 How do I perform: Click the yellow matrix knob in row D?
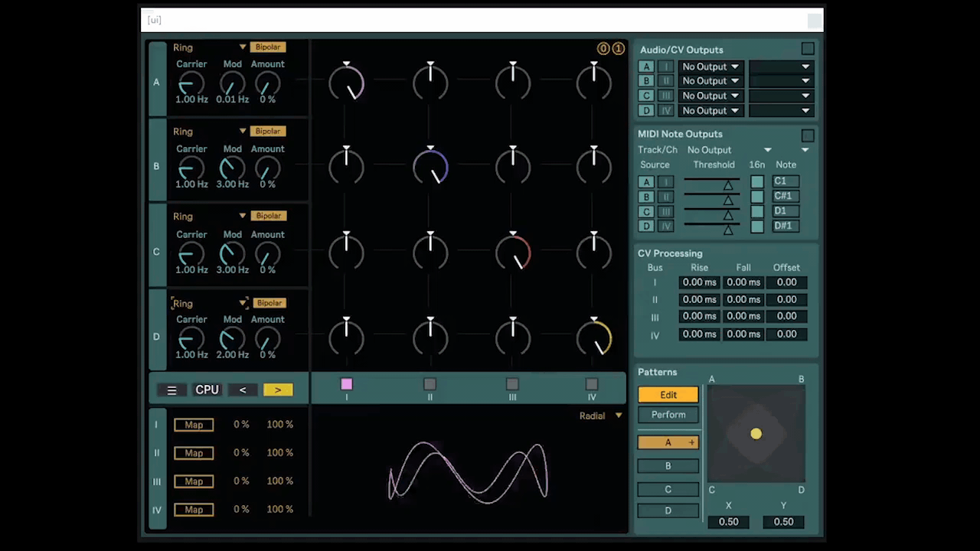[x=594, y=337]
